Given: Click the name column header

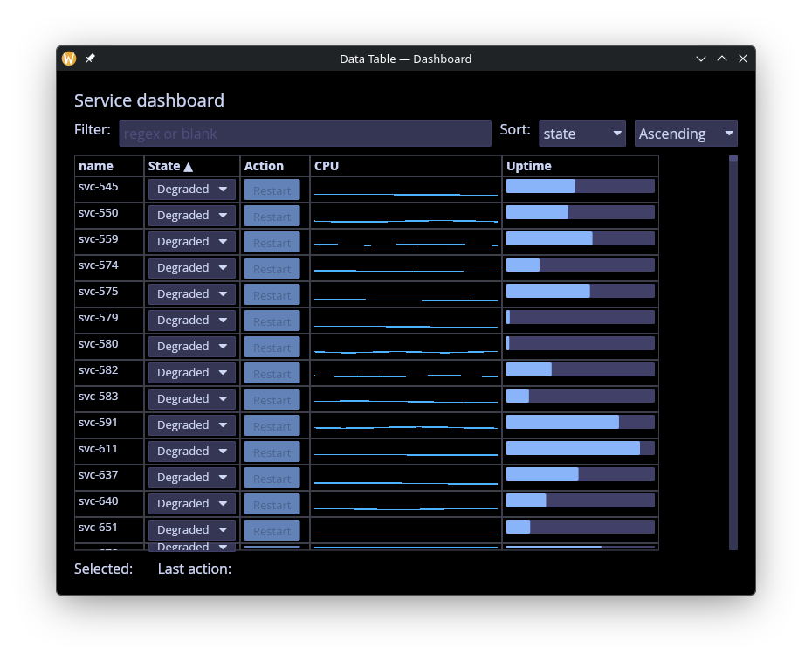Looking at the screenshot, I should point(109,166).
